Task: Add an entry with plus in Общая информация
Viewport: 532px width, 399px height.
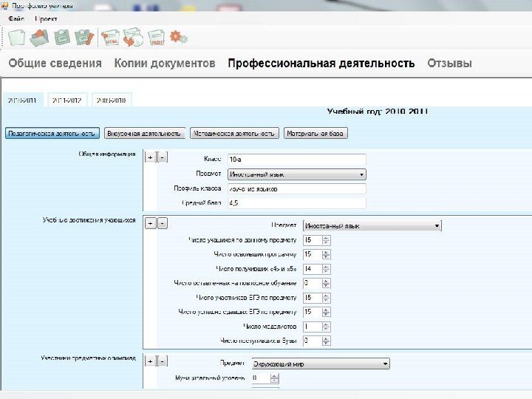Action: click(x=150, y=157)
